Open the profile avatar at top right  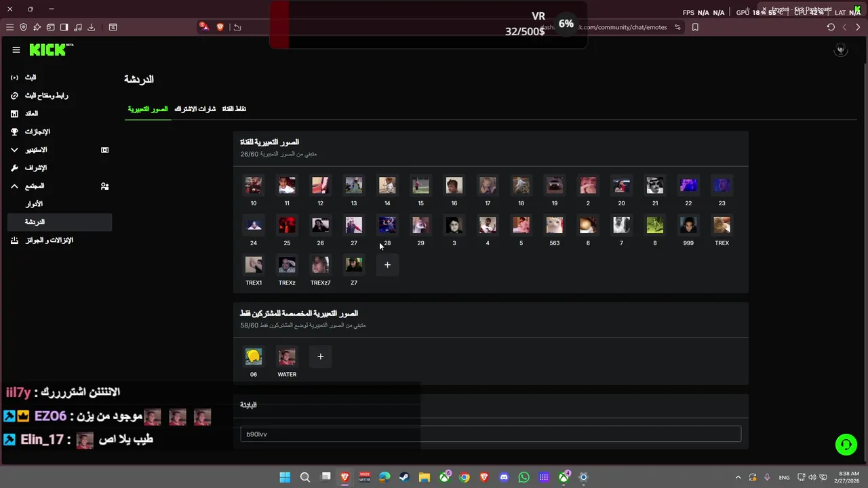841,49
